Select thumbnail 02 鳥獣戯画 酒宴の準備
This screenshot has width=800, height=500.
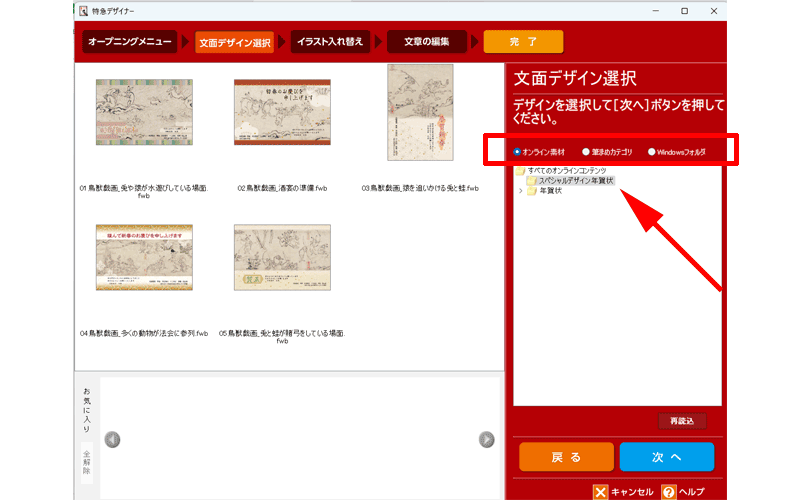click(282, 112)
